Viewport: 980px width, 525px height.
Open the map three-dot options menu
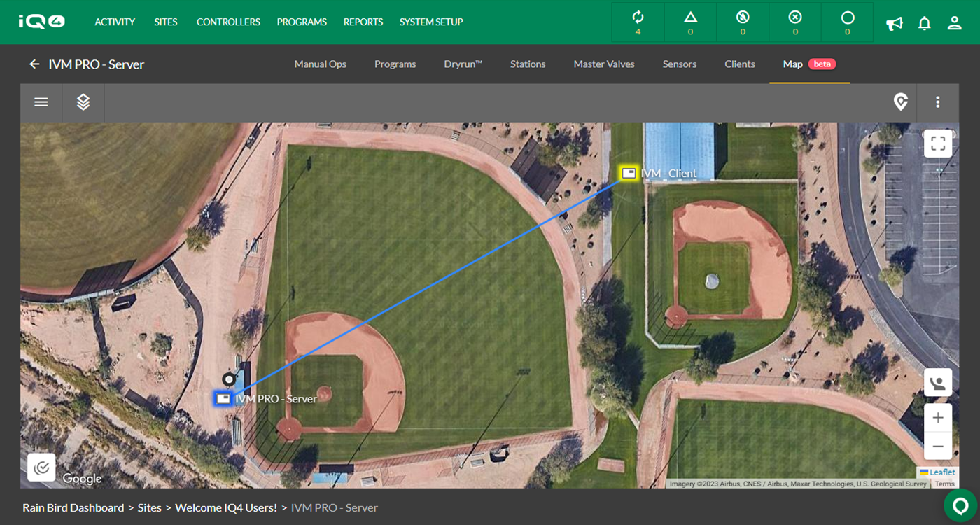pos(938,102)
